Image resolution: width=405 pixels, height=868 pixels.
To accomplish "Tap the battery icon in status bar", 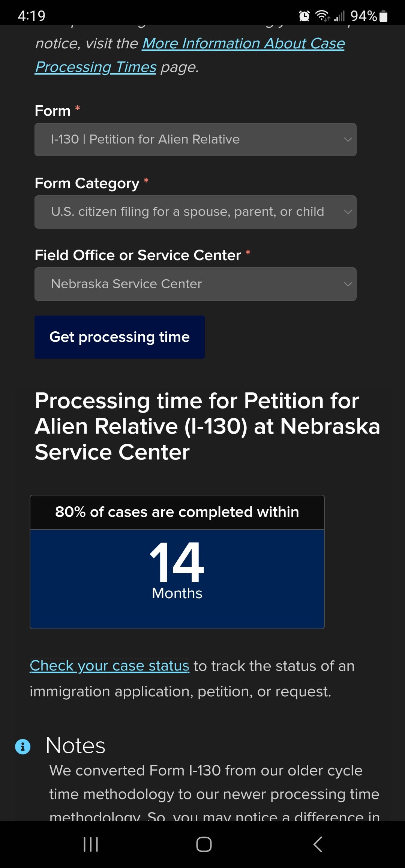I will pyautogui.click(x=383, y=16).
